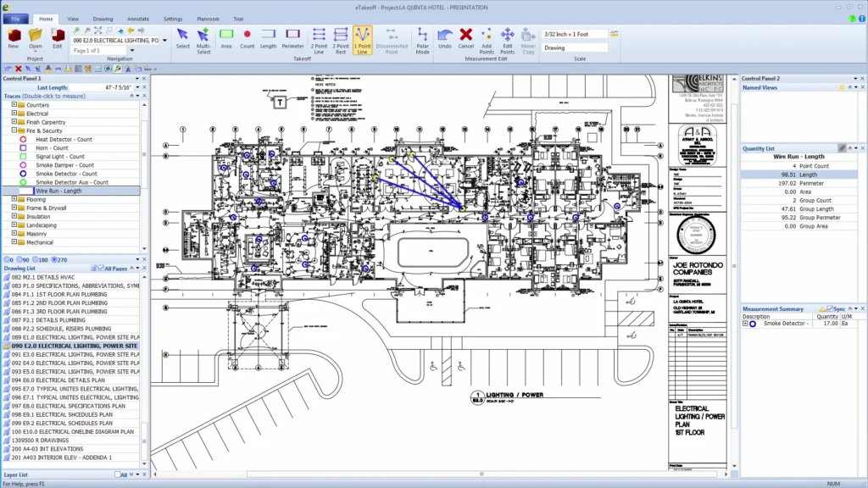868x488 pixels.
Task: Select the Heat Detector - Count trace
Action: tap(64, 140)
